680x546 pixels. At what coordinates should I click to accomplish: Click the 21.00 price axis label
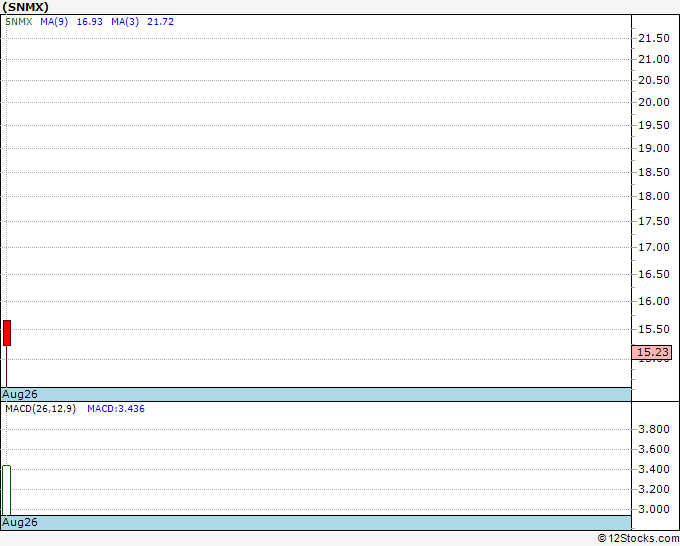click(x=654, y=59)
